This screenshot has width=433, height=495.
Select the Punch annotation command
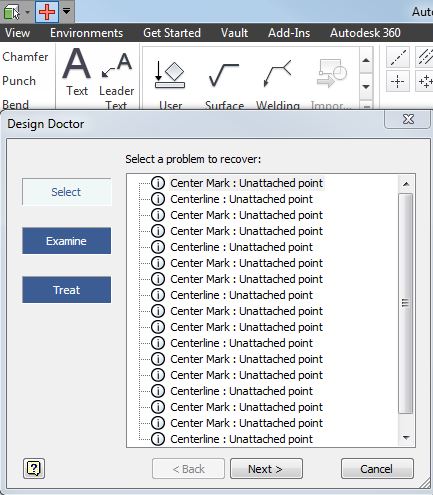(19, 81)
